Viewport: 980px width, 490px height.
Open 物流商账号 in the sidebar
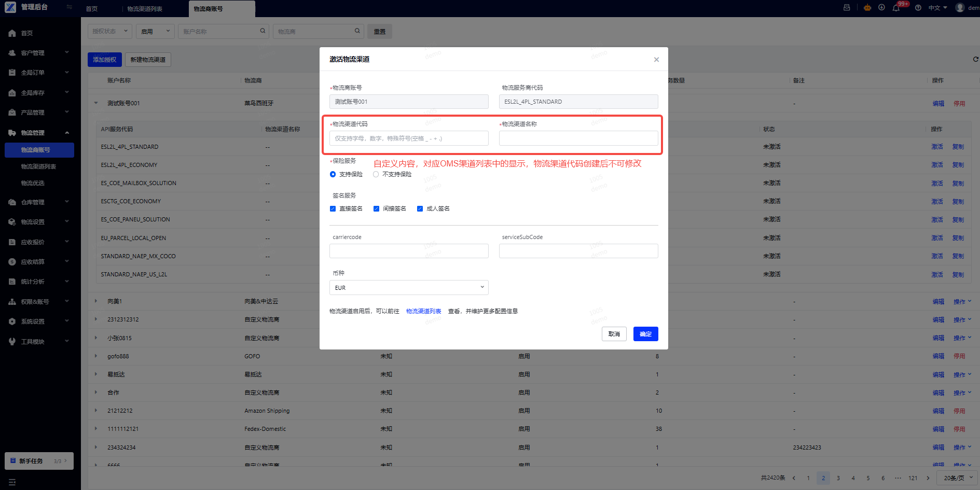pyautogui.click(x=39, y=150)
